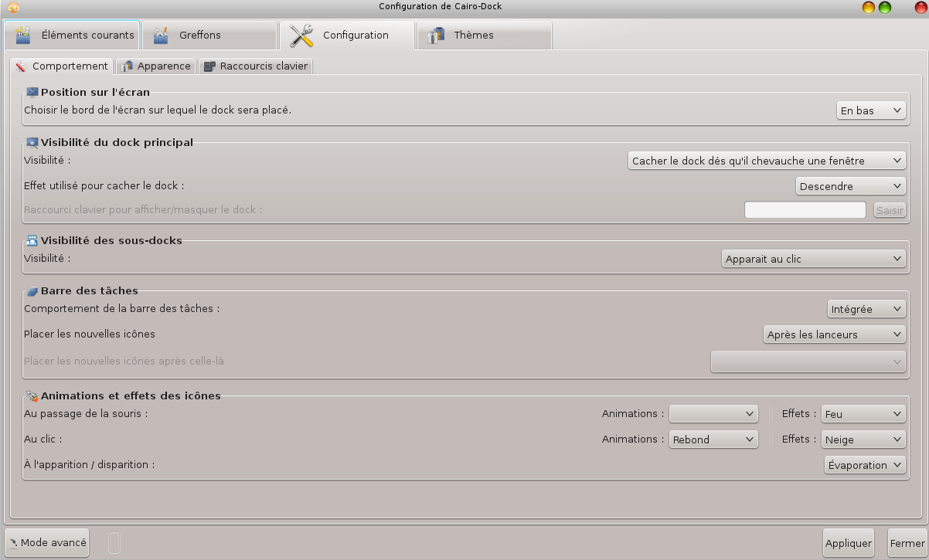This screenshot has height=560, width=929.
Task: Open the Thèmes tab
Action: tap(485, 36)
